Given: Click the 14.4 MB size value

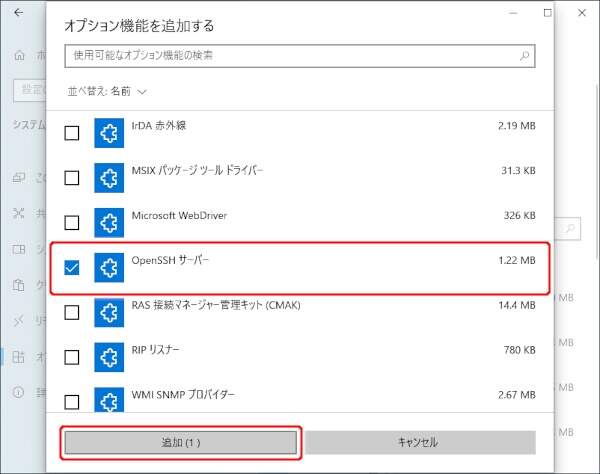Looking at the screenshot, I should pyautogui.click(x=517, y=305).
